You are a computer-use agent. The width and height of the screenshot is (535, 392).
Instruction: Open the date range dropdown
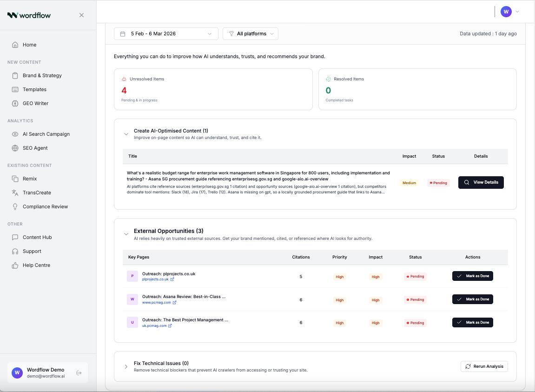pos(166,34)
